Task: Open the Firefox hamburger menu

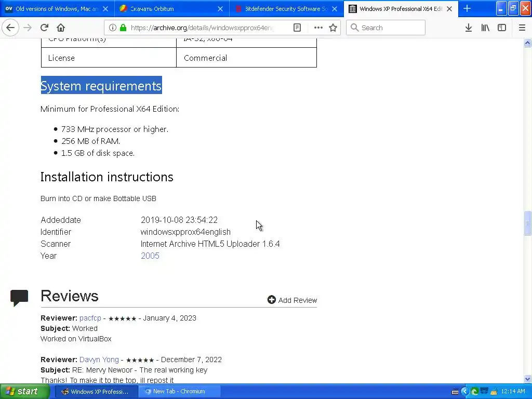Action: (x=522, y=28)
